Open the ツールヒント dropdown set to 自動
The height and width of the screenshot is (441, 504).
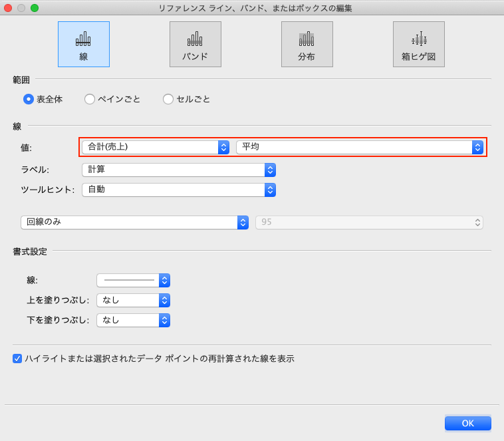click(x=178, y=190)
